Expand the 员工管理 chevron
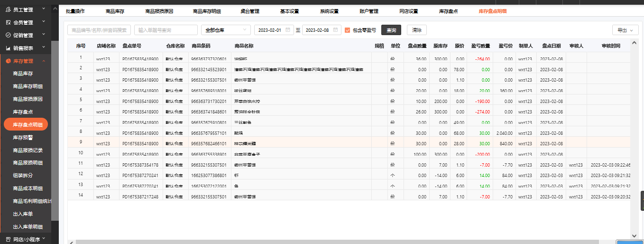Viewport: 644px width, 244px height. coord(44,9)
